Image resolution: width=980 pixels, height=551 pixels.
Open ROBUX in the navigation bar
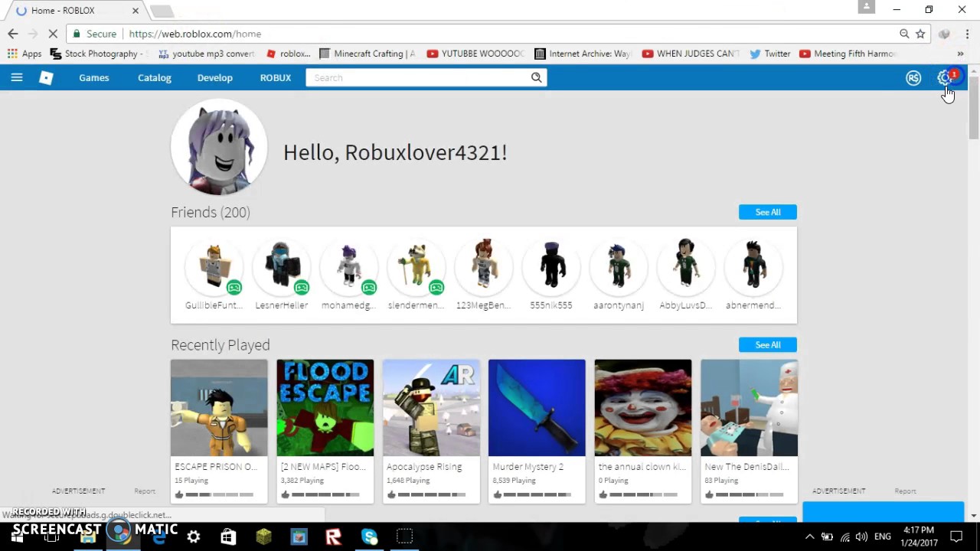coord(276,77)
